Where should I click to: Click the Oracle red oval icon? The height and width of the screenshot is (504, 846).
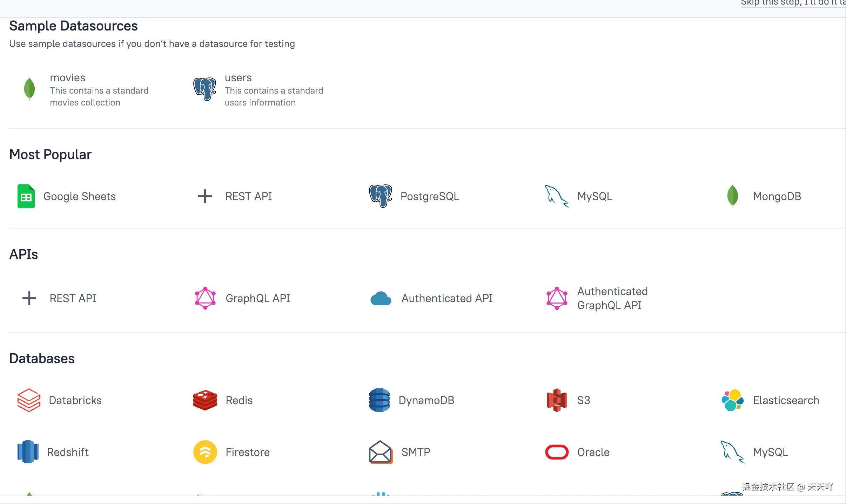click(x=557, y=452)
